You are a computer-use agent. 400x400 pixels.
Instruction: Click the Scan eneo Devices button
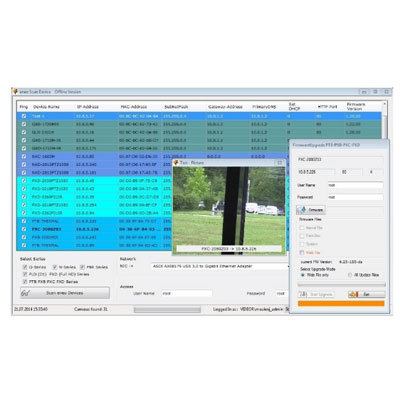[65, 293]
